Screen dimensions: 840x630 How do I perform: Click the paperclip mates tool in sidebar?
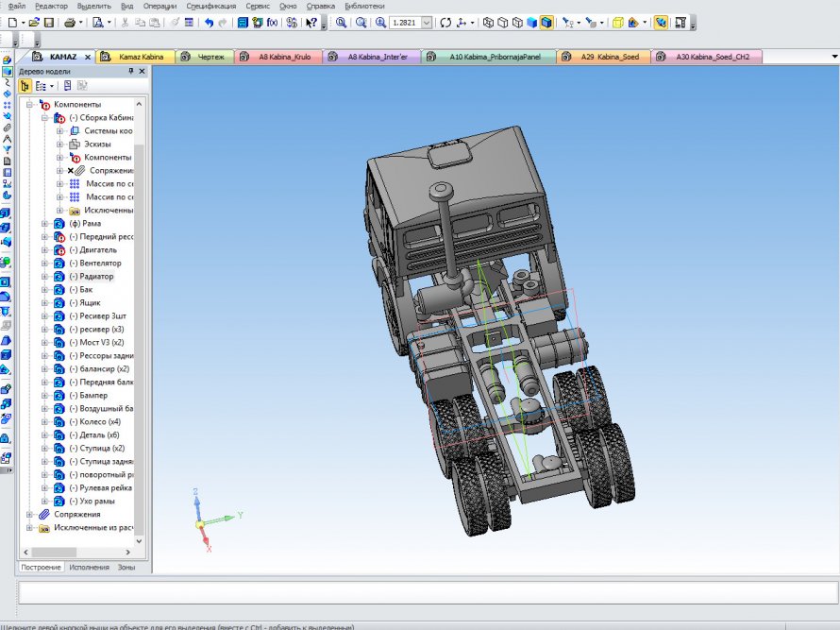point(7,128)
